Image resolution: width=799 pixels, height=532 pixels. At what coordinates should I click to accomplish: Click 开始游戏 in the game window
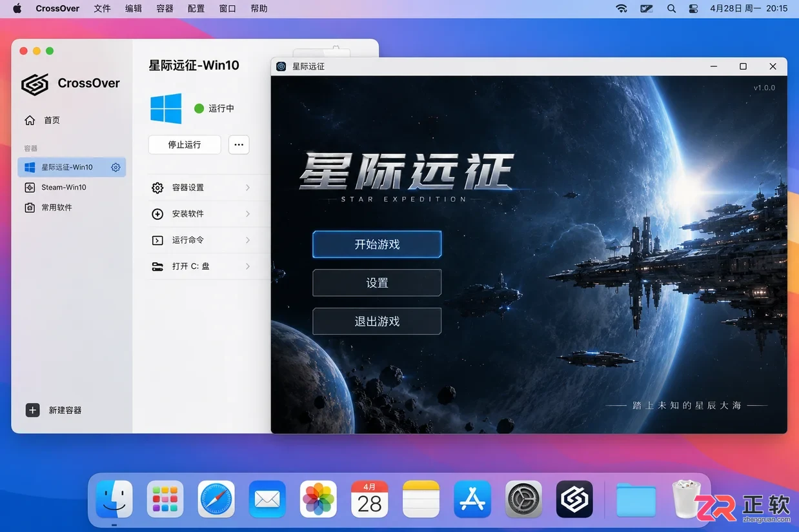(377, 244)
